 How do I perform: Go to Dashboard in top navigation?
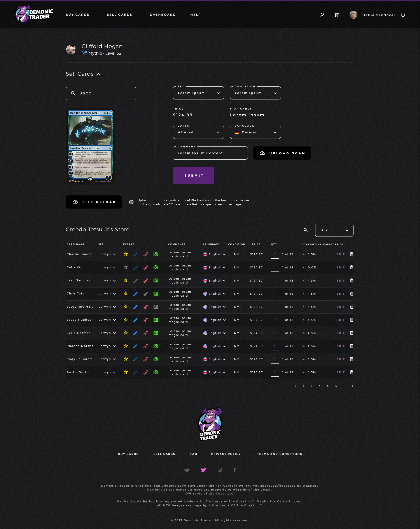tap(163, 15)
